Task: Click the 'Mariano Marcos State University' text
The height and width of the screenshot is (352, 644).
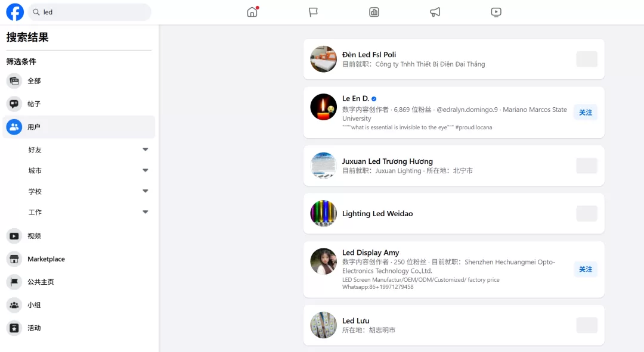Action: coord(454,114)
